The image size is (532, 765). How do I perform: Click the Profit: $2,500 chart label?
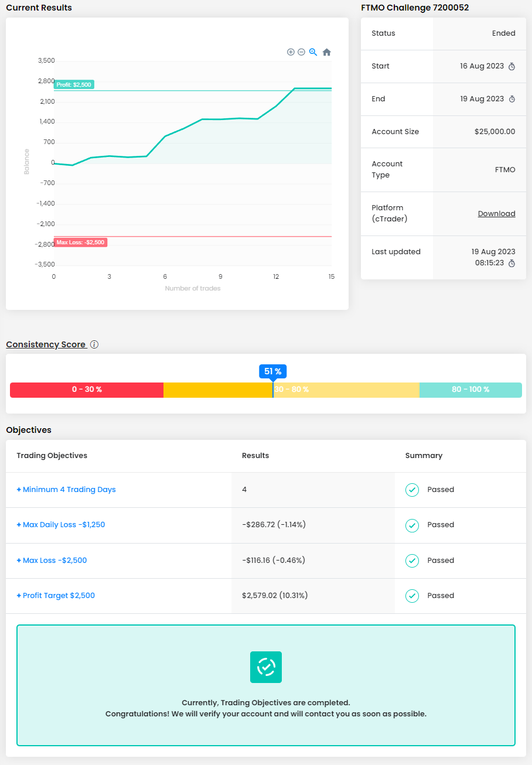point(74,85)
